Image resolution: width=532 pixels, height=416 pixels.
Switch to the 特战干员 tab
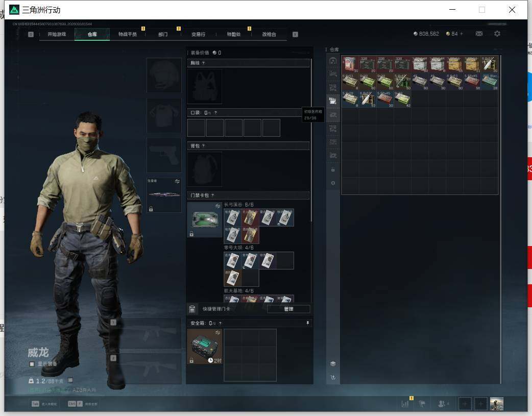127,34
